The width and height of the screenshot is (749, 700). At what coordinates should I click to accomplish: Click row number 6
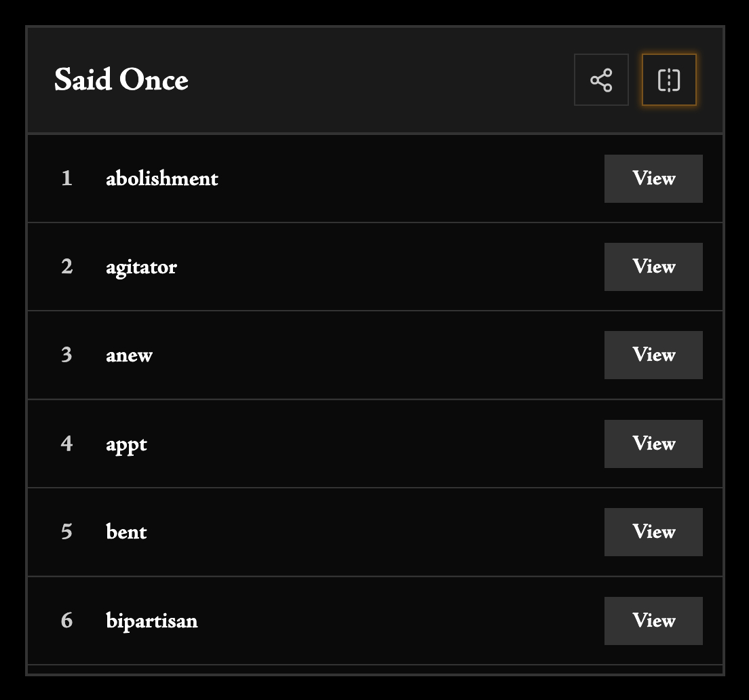click(66, 621)
